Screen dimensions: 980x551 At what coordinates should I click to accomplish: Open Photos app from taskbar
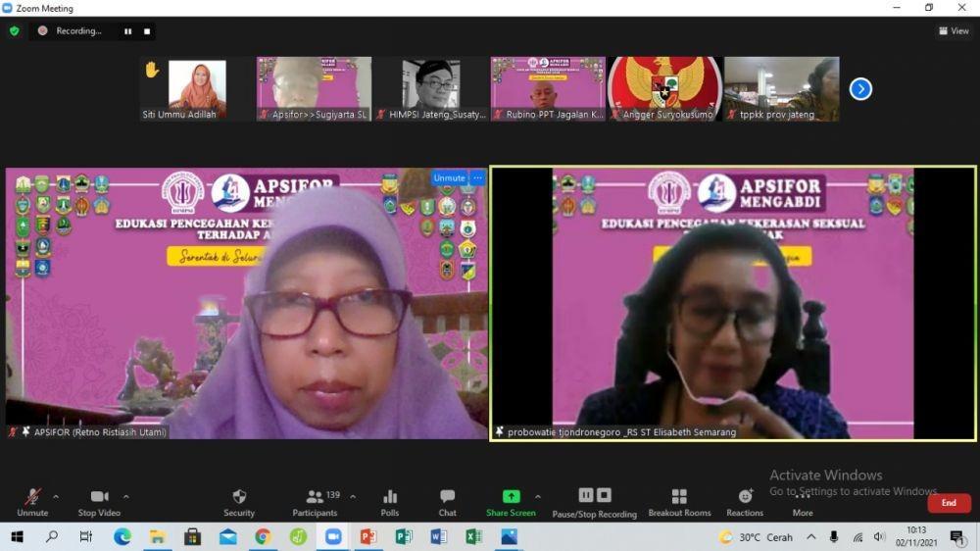tap(509, 536)
